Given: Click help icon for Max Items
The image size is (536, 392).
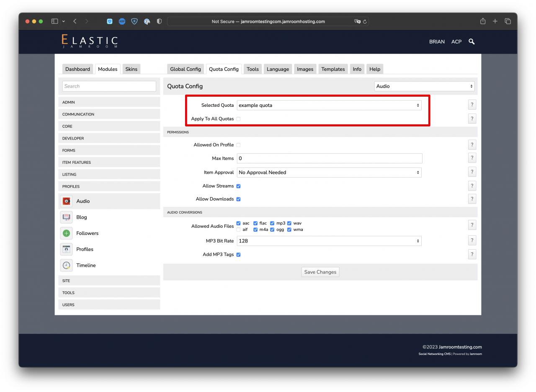Looking at the screenshot, I should pyautogui.click(x=472, y=158).
